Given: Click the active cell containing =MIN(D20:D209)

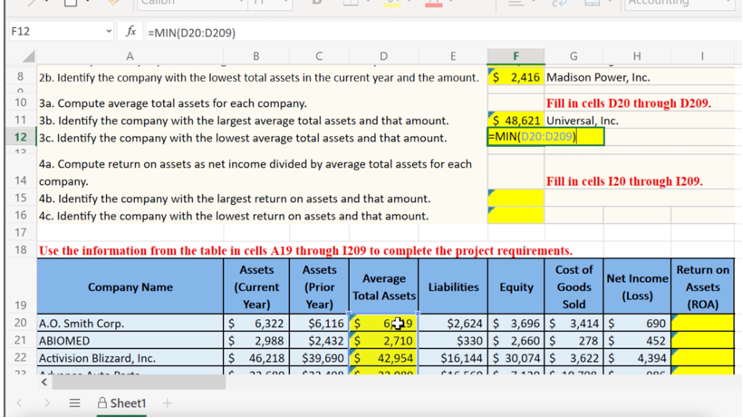Looking at the screenshot, I should pos(545,137).
